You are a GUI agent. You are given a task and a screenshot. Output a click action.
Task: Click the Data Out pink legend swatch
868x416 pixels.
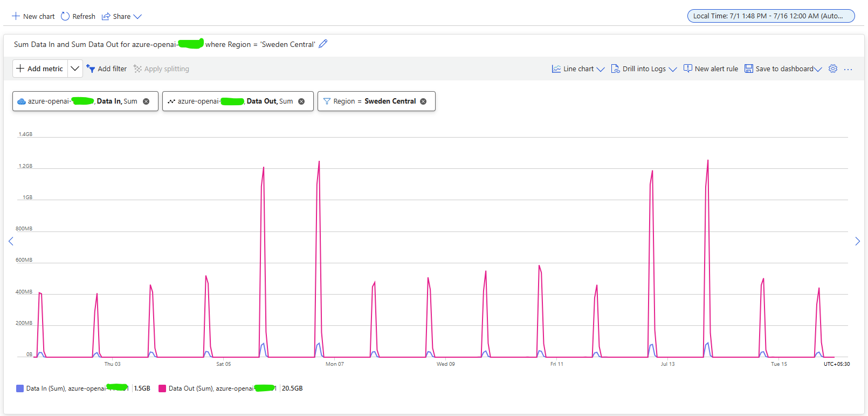coord(162,388)
